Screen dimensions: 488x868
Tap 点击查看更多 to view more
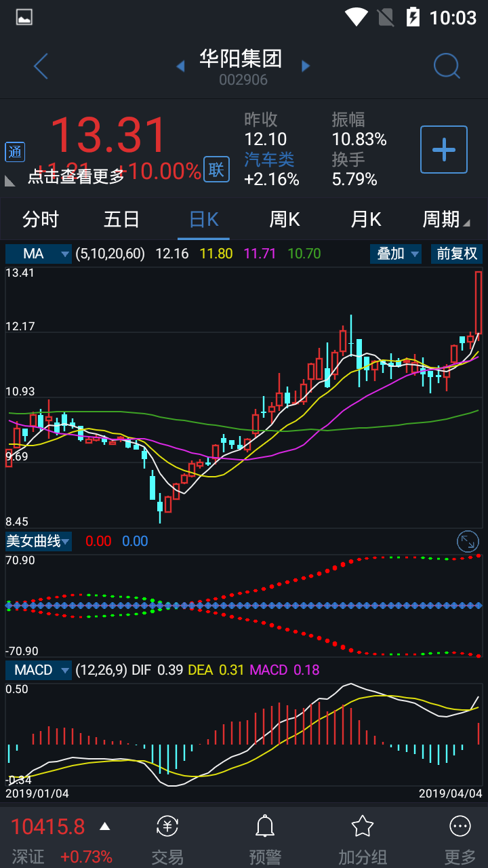[x=77, y=177]
